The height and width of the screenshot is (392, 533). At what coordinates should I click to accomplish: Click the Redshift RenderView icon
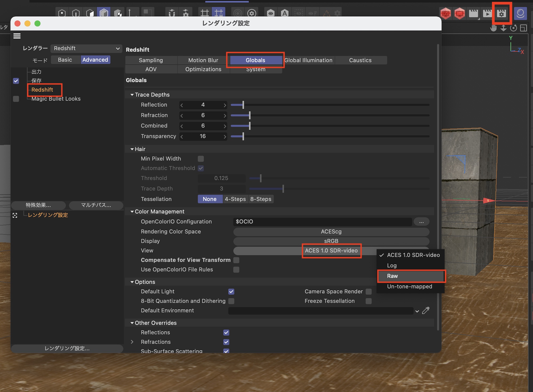(446, 13)
